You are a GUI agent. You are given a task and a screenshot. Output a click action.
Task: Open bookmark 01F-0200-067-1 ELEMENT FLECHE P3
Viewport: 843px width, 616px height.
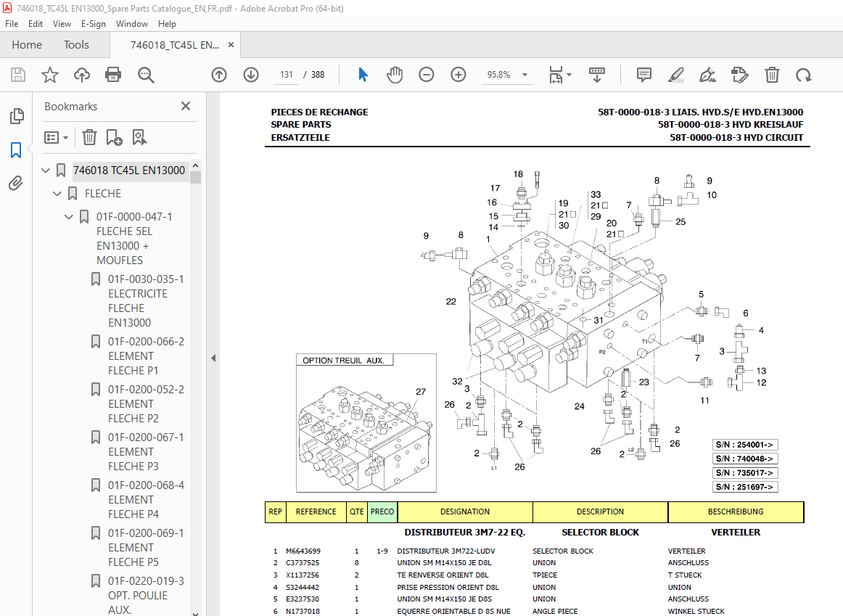click(146, 451)
